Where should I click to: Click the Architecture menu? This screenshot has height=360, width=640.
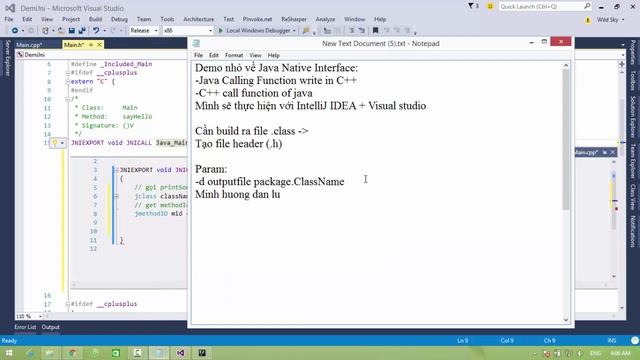tap(198, 19)
